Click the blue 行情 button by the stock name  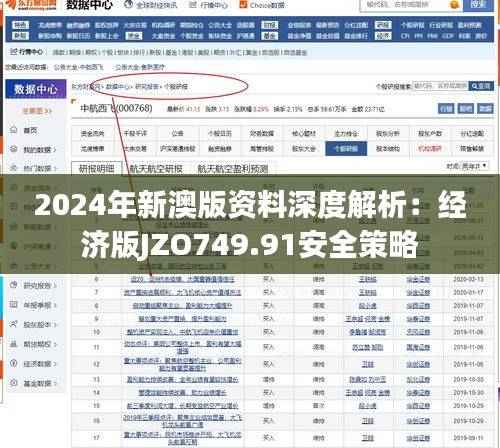point(446,109)
